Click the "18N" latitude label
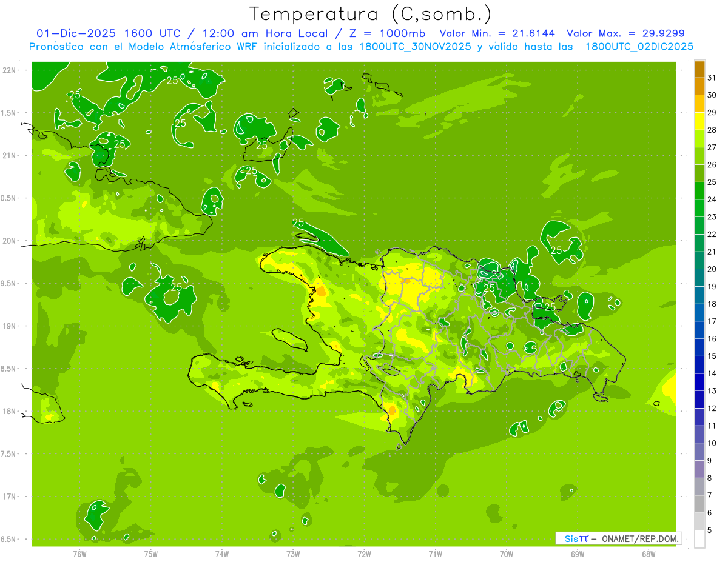The width and height of the screenshot is (728, 562). tap(9, 411)
